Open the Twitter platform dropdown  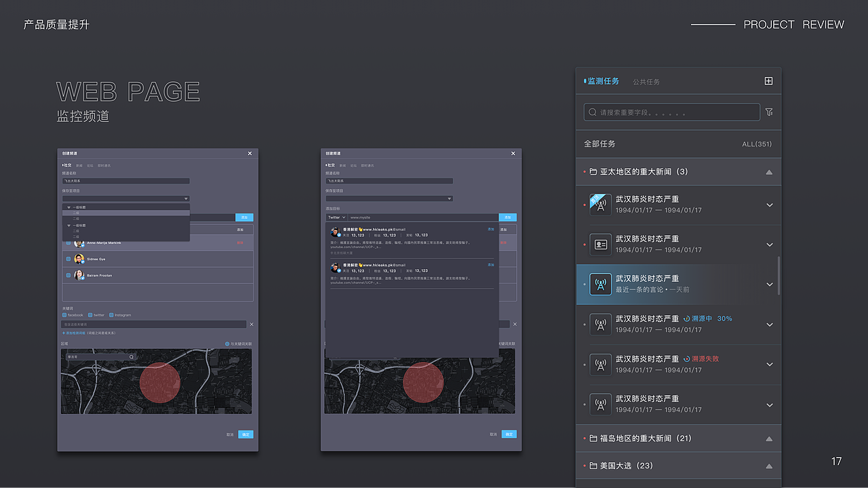(x=337, y=218)
